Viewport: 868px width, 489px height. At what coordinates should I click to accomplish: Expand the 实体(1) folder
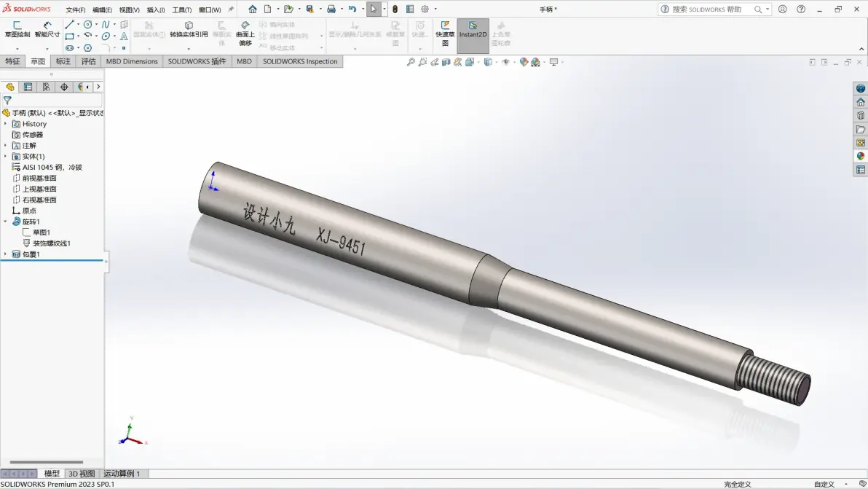click(x=6, y=157)
